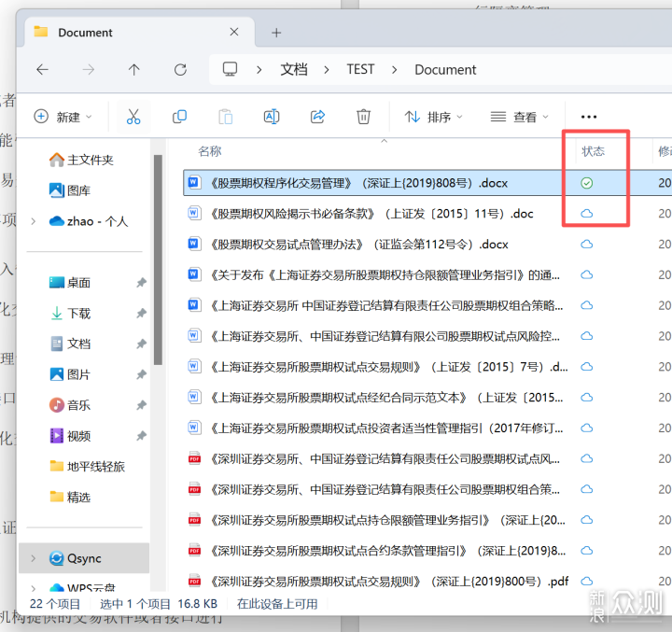Viewport: 672px width, 632px height.
Task: Click 在此设备上可用 in the status bar
Action: [x=277, y=604]
